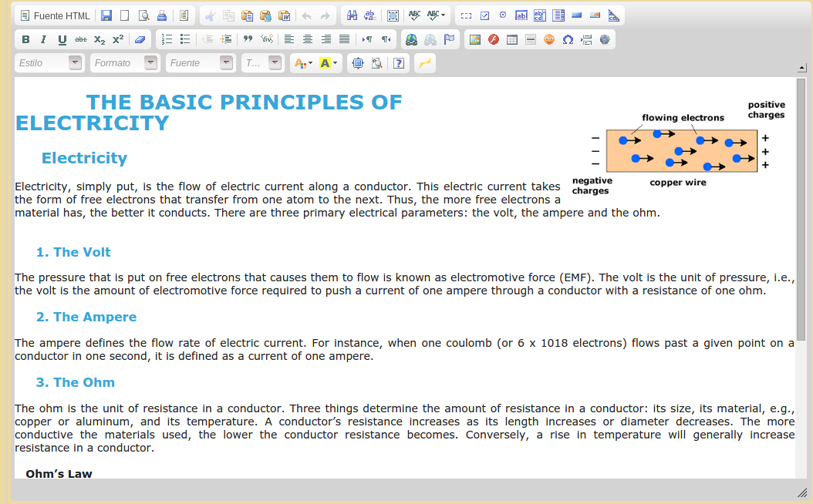Open background highlight color picker
The image size is (813, 504).
point(328,63)
